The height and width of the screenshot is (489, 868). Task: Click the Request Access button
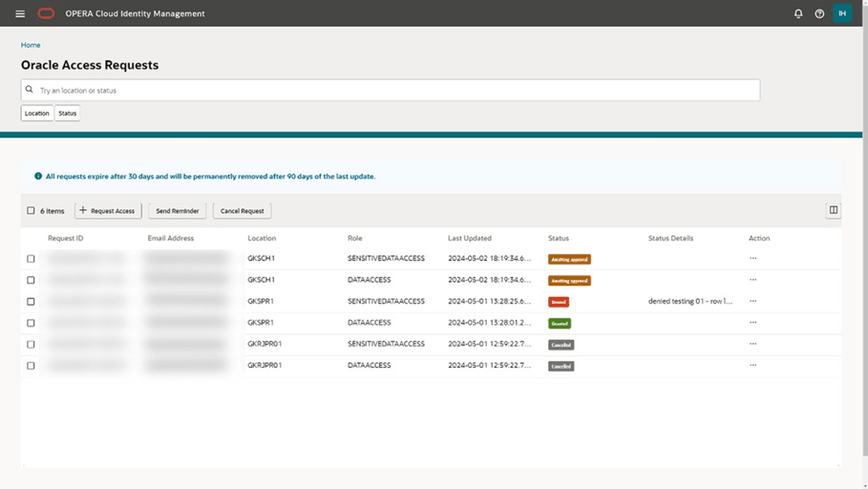click(x=108, y=210)
